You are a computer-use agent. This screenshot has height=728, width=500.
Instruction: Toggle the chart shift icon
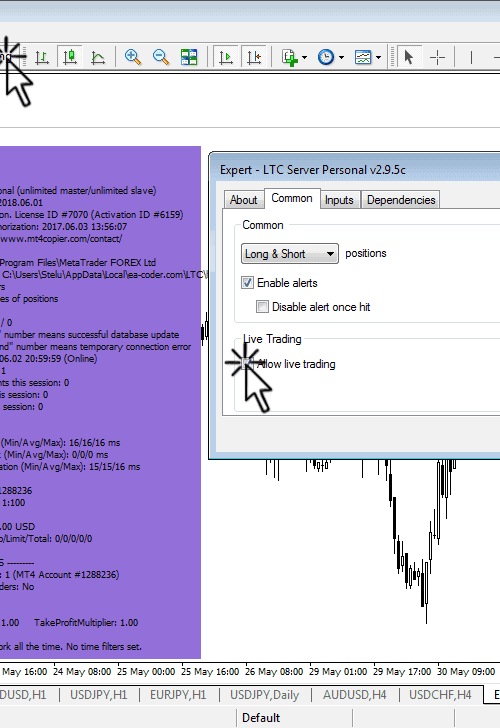click(254, 57)
